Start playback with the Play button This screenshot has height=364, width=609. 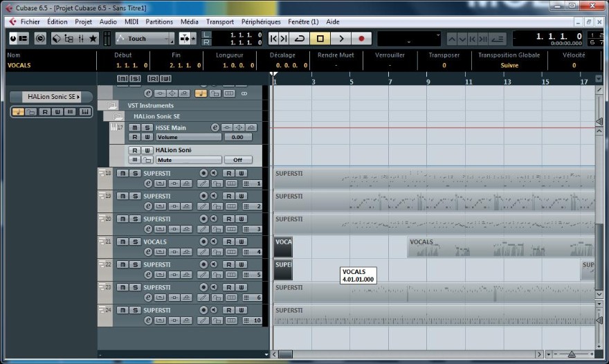pyautogui.click(x=341, y=39)
